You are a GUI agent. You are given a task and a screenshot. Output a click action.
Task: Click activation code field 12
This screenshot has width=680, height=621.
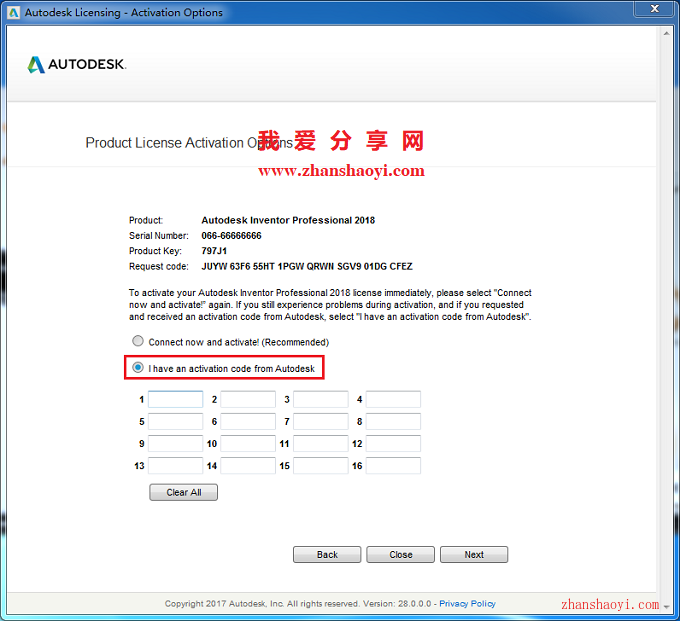[393, 444]
